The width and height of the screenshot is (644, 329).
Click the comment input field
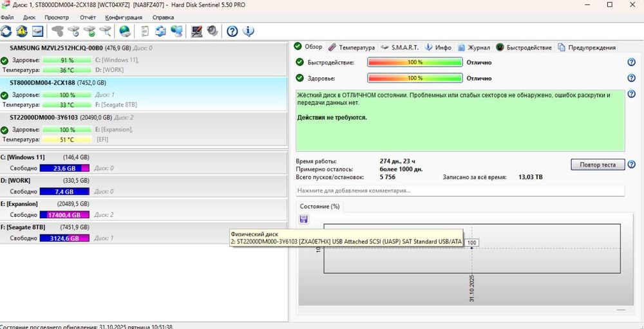(x=460, y=191)
